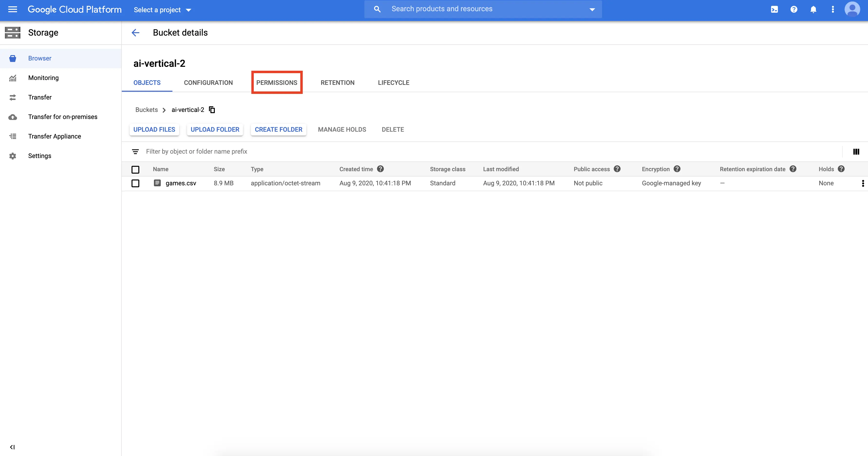The width and height of the screenshot is (868, 456).
Task: Expand the search bar dropdown arrow
Action: (x=592, y=10)
